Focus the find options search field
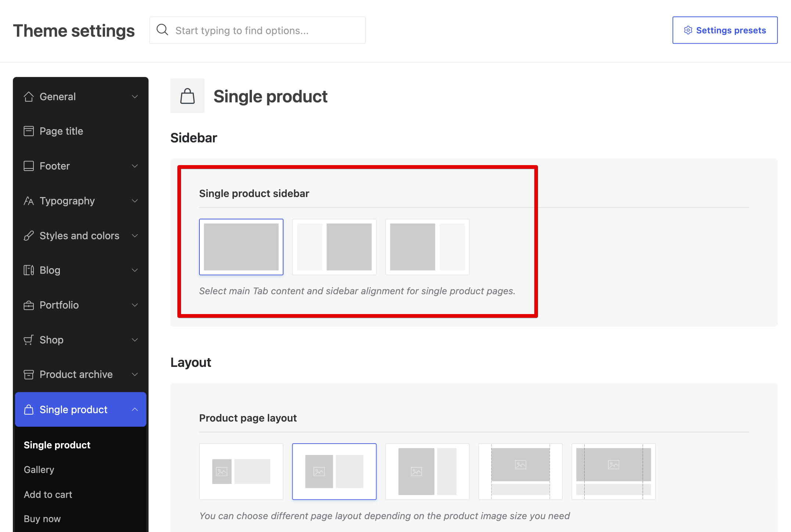The image size is (791, 532). coord(257,30)
